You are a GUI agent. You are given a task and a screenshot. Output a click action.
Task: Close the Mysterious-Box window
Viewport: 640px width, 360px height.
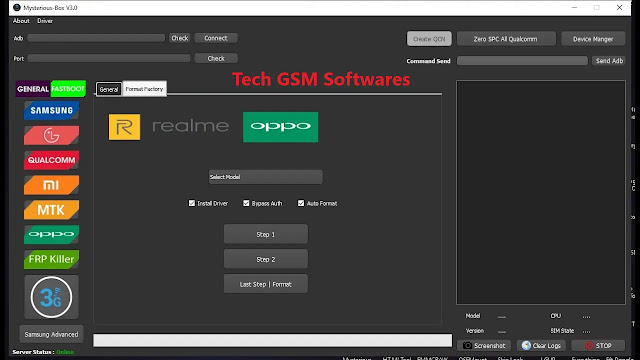tap(619, 8)
